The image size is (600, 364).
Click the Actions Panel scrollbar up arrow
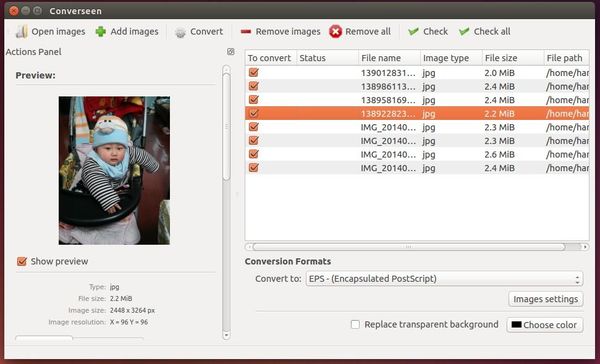(226, 69)
